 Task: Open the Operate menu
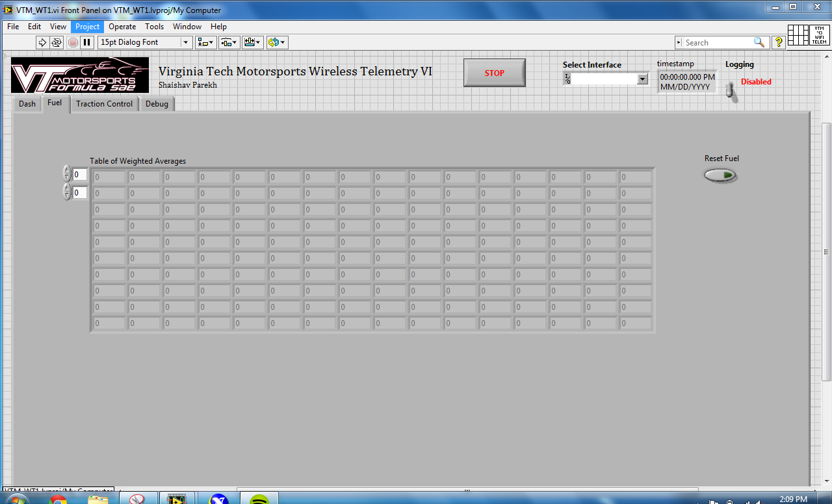tap(122, 27)
